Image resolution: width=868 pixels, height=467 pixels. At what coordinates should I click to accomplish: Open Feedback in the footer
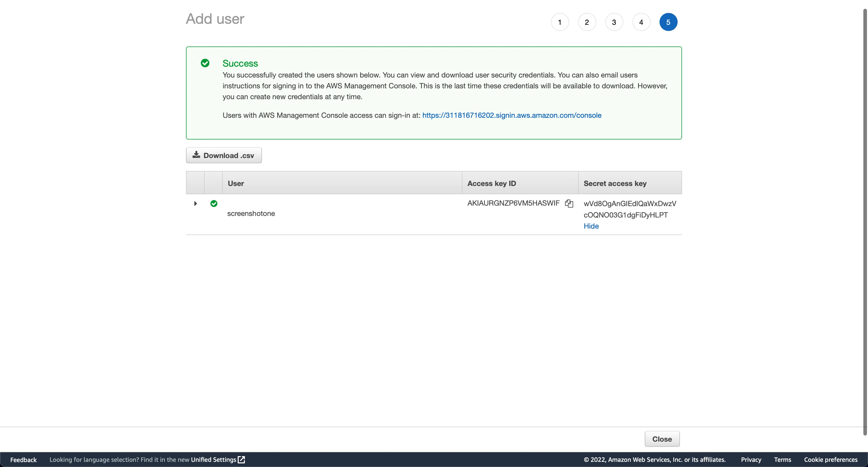point(23,460)
